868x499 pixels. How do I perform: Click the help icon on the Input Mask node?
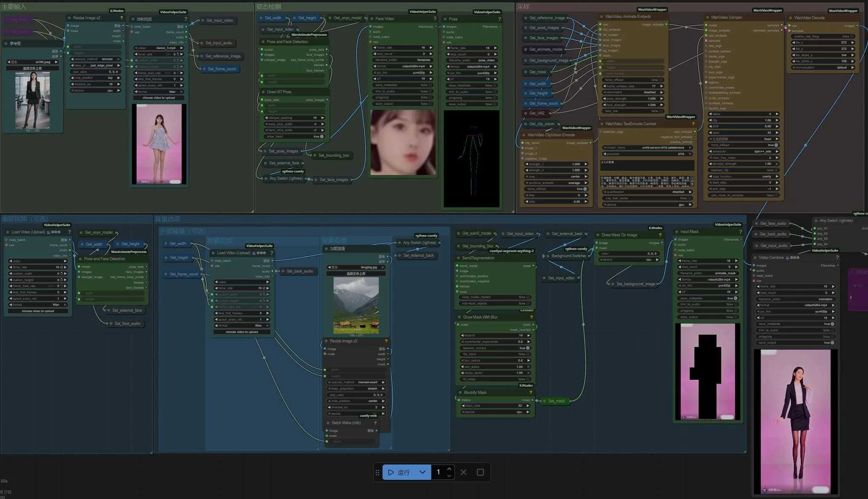(x=740, y=232)
